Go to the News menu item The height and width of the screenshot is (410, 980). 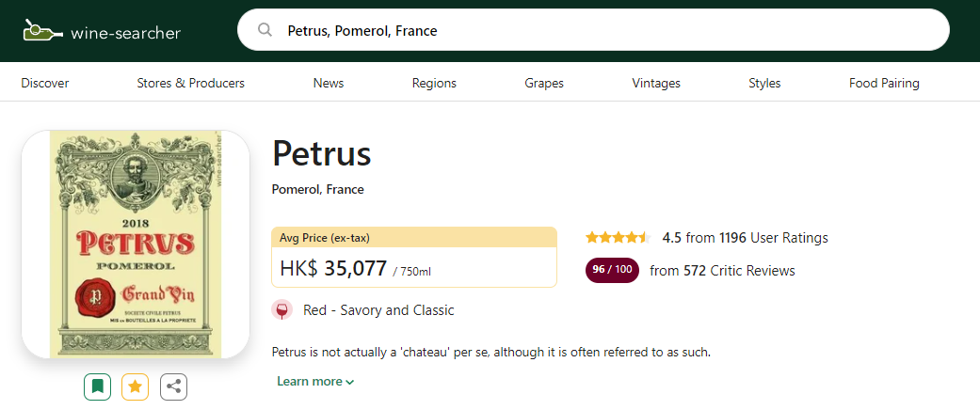(x=329, y=83)
